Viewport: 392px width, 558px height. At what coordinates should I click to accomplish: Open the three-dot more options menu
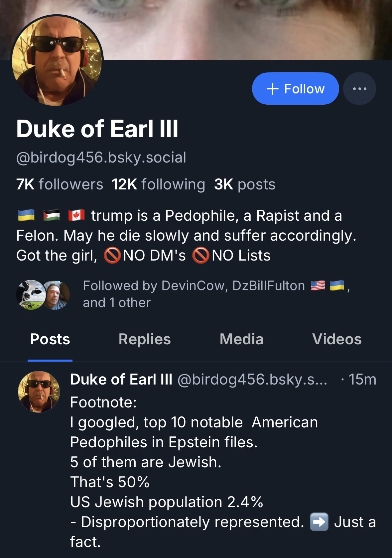(x=359, y=89)
